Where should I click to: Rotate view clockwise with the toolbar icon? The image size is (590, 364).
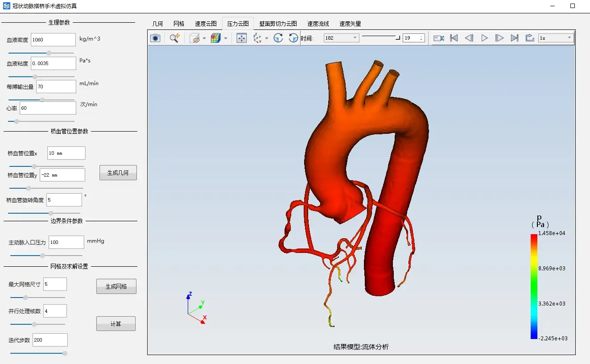(x=278, y=38)
